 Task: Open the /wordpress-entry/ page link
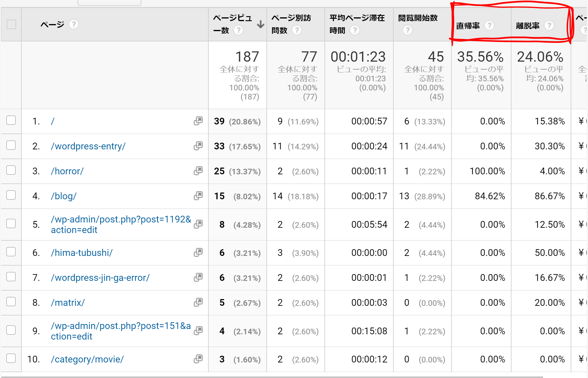[x=88, y=146]
